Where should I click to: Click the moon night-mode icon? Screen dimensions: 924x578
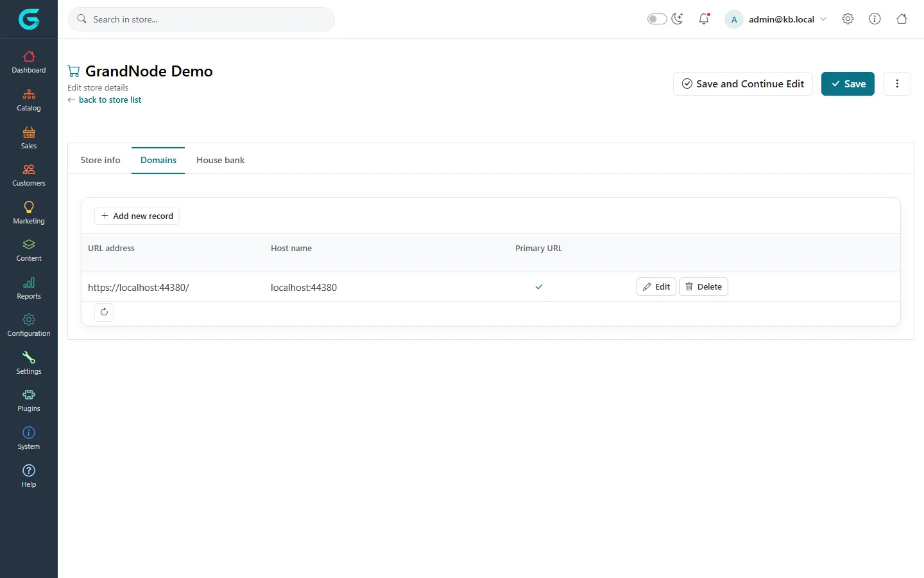pyautogui.click(x=678, y=19)
